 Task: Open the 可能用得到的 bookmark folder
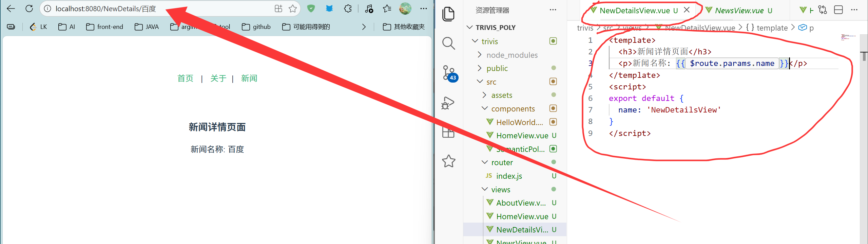(x=306, y=27)
